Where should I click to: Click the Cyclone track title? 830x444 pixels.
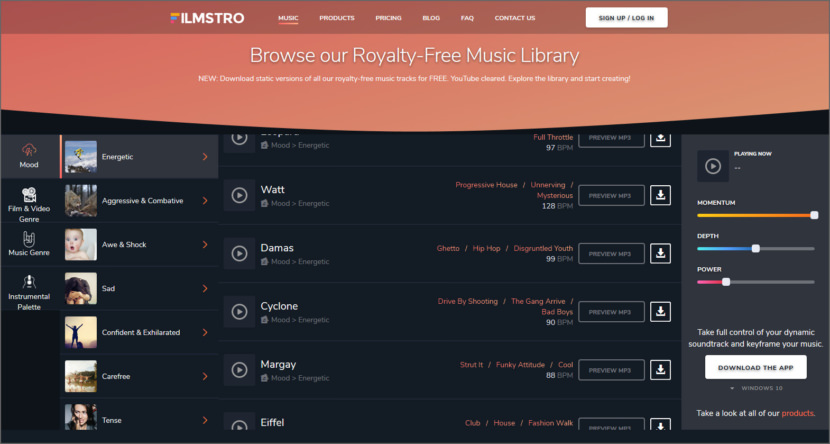pos(279,306)
